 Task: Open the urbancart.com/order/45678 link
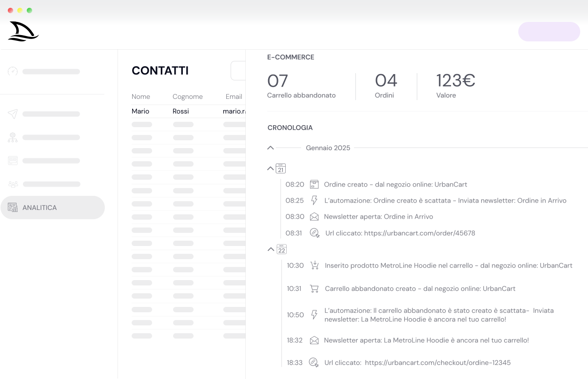419,233
